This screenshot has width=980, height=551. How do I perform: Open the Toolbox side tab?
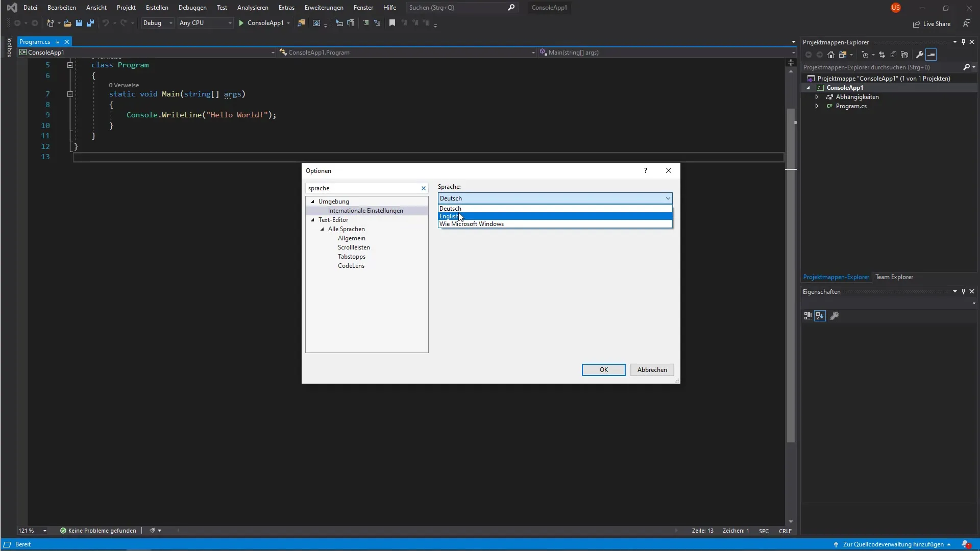click(9, 47)
